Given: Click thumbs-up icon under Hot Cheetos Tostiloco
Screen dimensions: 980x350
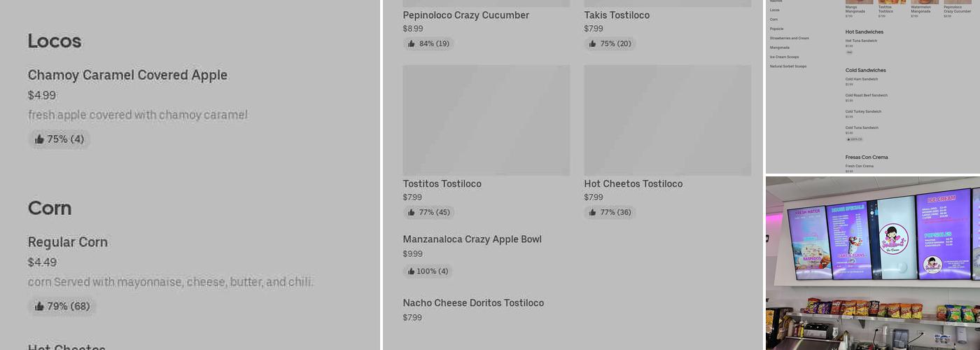Looking at the screenshot, I should point(593,213).
